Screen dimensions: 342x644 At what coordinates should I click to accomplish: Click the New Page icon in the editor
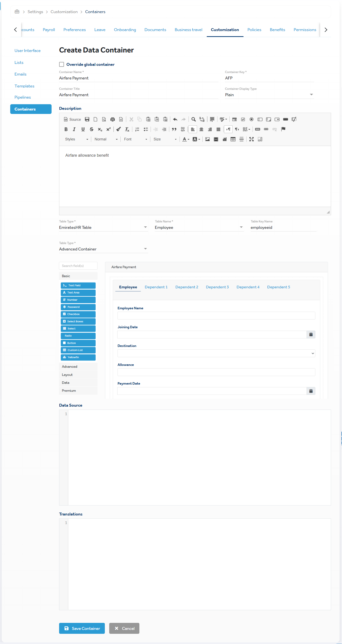95,119
